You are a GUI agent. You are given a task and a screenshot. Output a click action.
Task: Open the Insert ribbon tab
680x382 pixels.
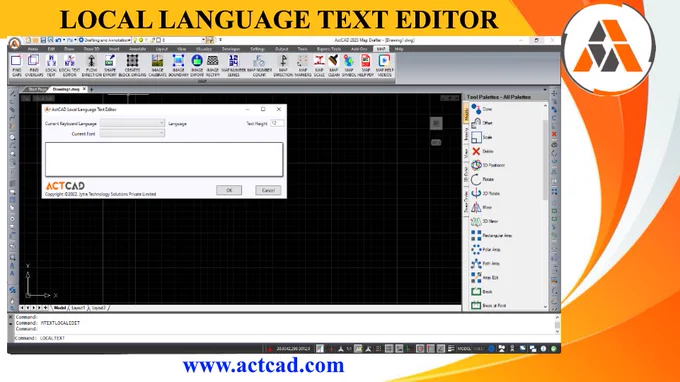coord(114,49)
